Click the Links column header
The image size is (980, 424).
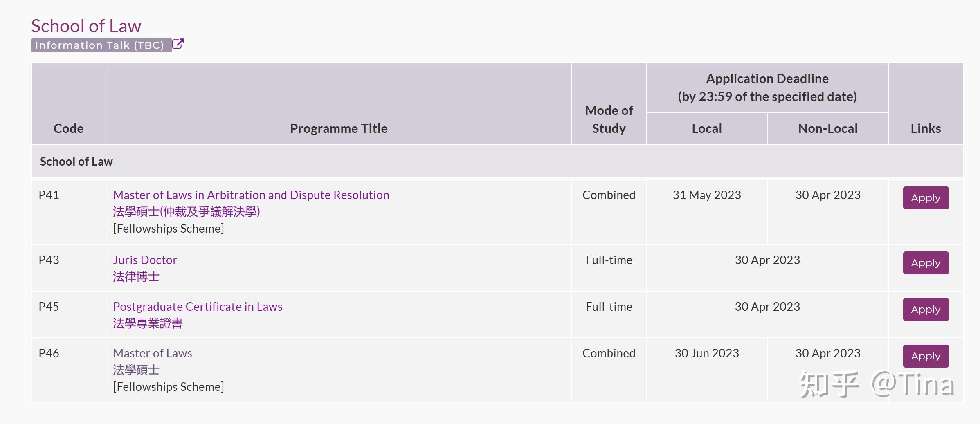[925, 128]
